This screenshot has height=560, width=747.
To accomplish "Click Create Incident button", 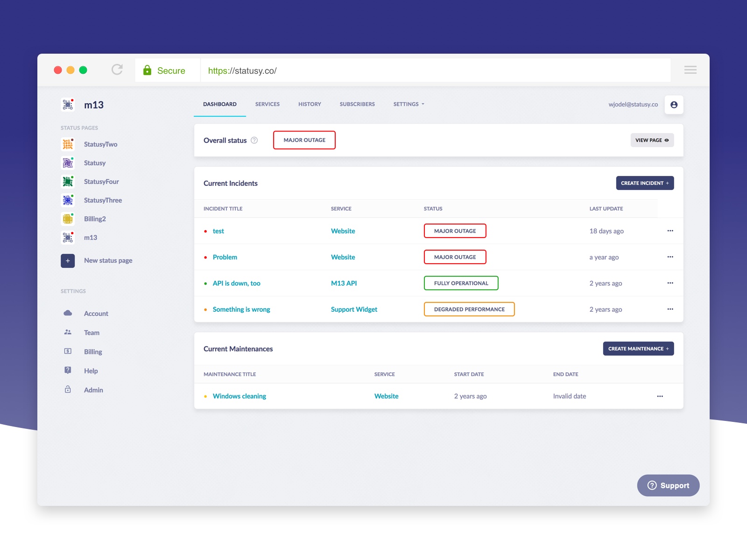I will (645, 183).
